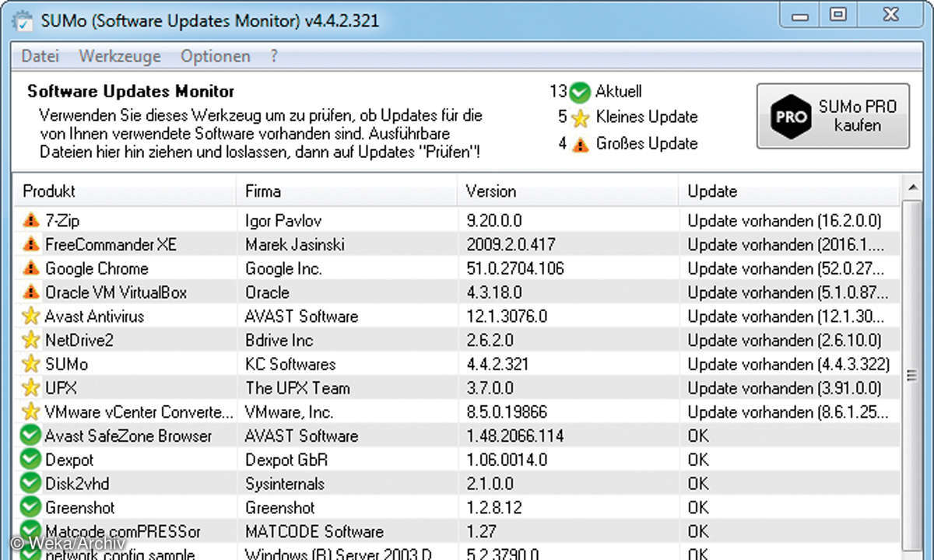Viewport: 934px width, 560px height.
Task: Click Update vorhanden (4.4.3.322) cell
Action: tap(788, 364)
